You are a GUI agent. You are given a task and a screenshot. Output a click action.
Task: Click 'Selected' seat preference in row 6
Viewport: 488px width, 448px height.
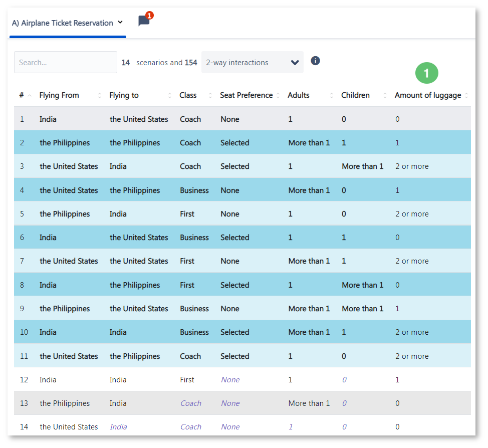235,238
